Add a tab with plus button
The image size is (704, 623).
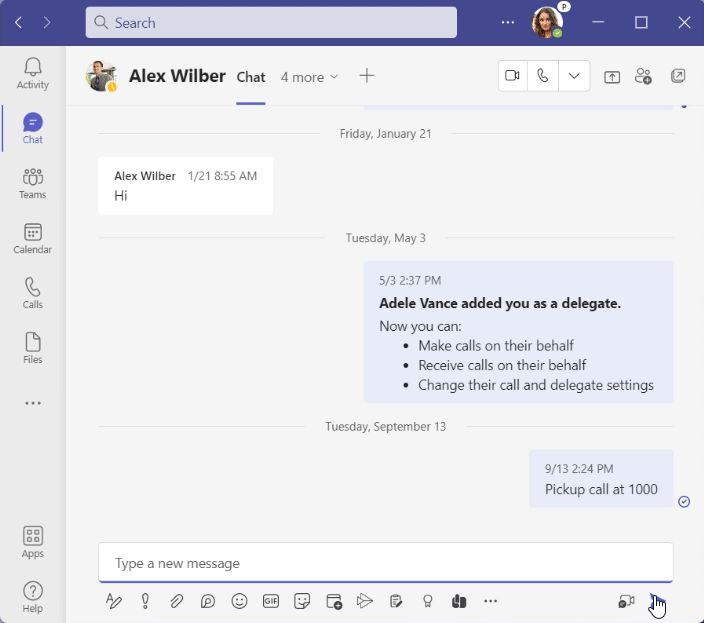coord(367,75)
